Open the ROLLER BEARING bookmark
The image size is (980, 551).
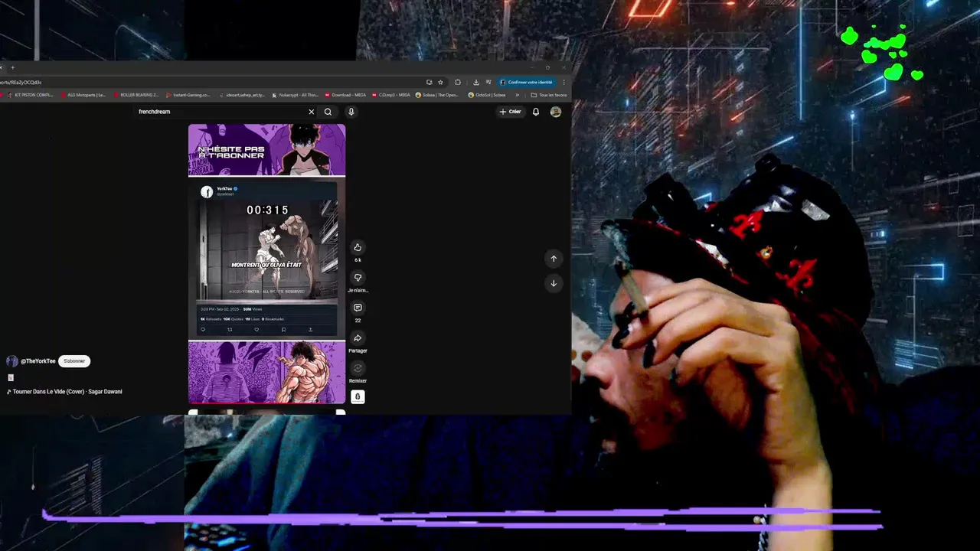click(x=136, y=95)
